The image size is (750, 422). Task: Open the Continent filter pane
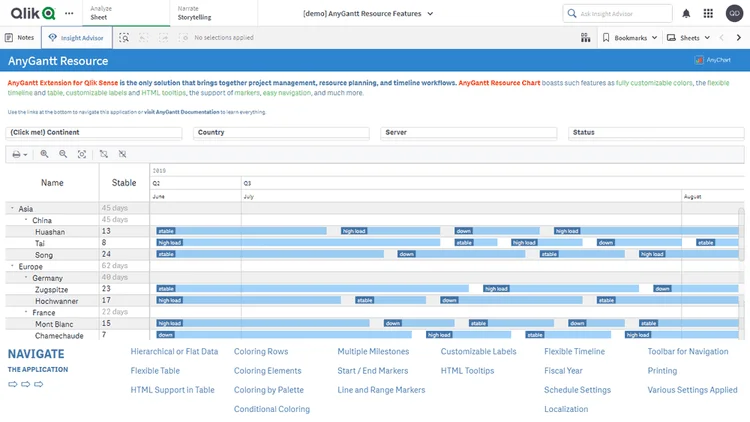point(94,133)
